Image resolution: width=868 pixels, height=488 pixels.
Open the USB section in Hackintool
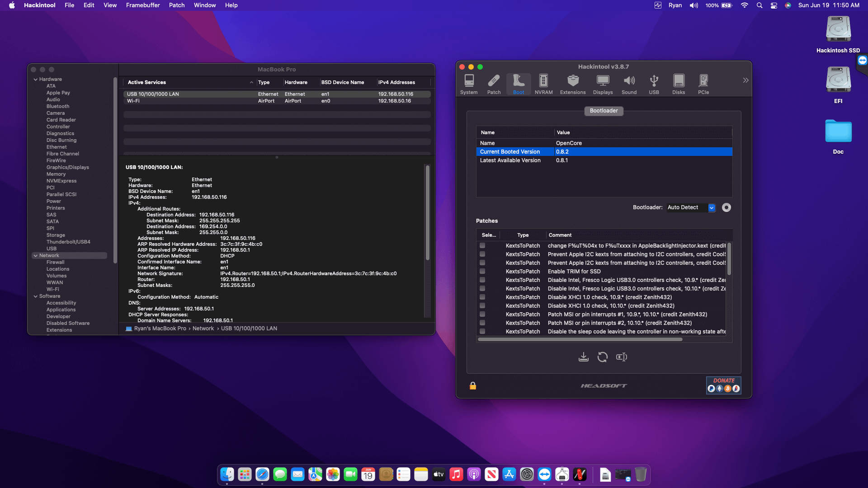click(654, 84)
